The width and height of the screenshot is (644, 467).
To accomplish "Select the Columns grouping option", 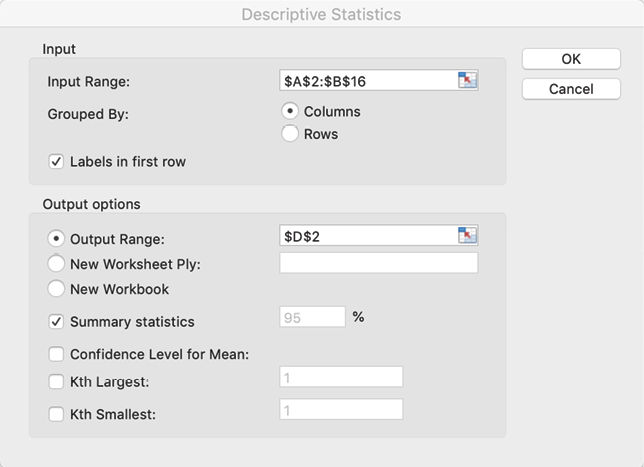I will coord(290,111).
